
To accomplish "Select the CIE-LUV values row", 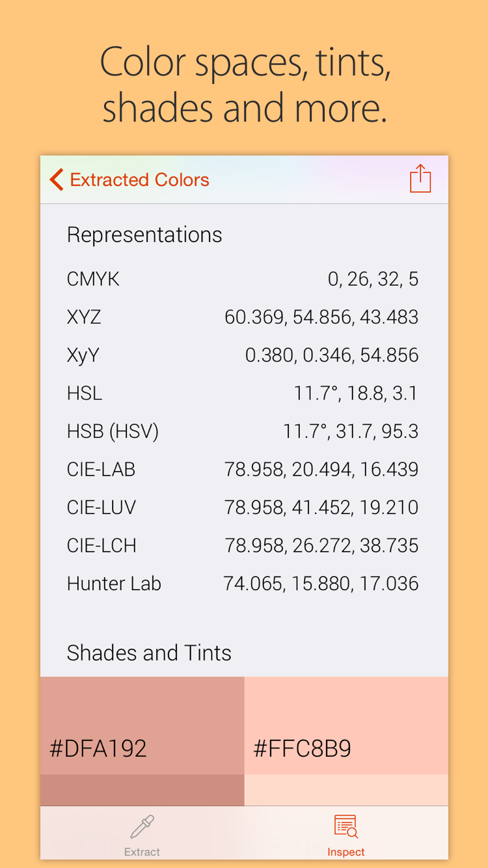I will point(321,508).
